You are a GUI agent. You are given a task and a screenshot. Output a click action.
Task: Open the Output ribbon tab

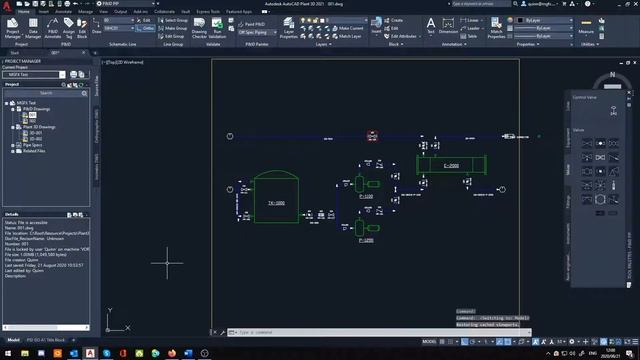[120, 12]
